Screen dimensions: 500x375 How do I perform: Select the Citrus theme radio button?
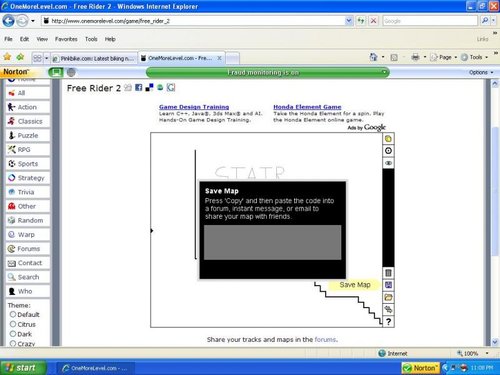[x=13, y=324]
